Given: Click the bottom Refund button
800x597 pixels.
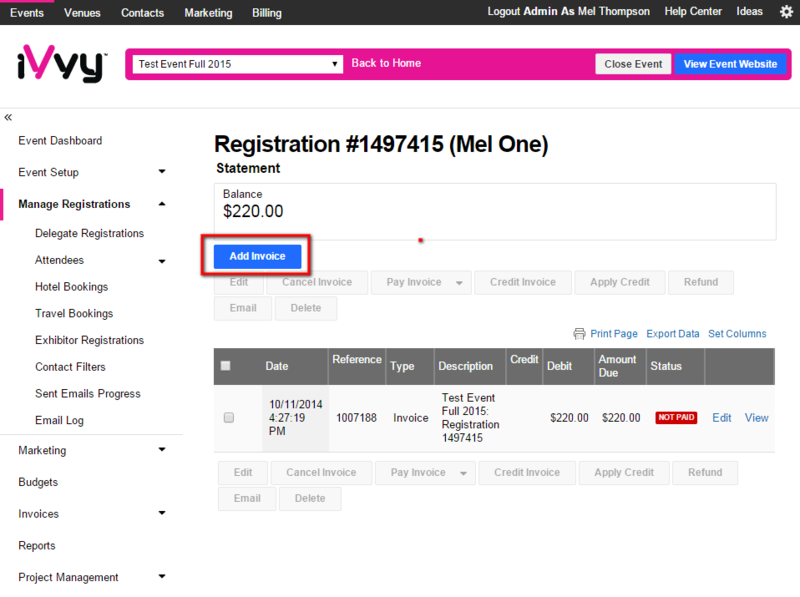Looking at the screenshot, I should click(x=705, y=472).
